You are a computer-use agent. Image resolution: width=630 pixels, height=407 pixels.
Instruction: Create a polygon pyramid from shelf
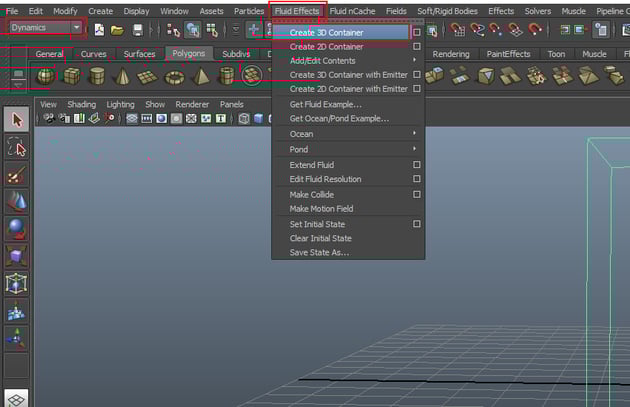201,76
